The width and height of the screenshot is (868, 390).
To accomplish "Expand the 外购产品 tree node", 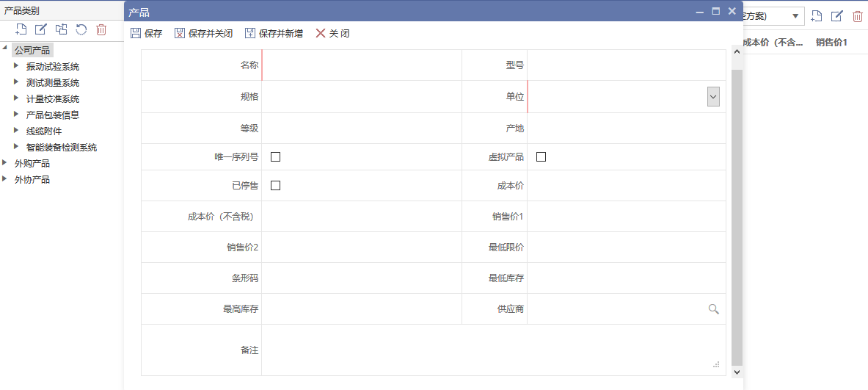I will coord(5,163).
